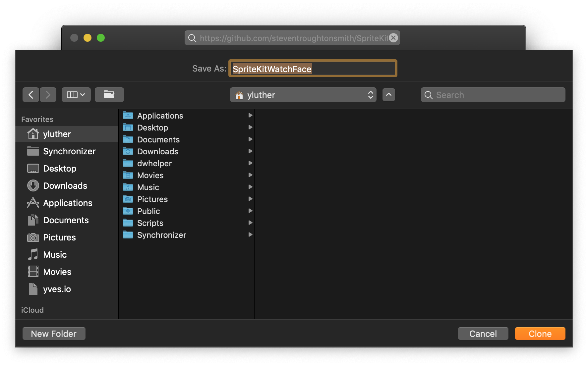This screenshot has height=365, width=588.
Task: Go forward with the right chevron button
Action: click(48, 95)
